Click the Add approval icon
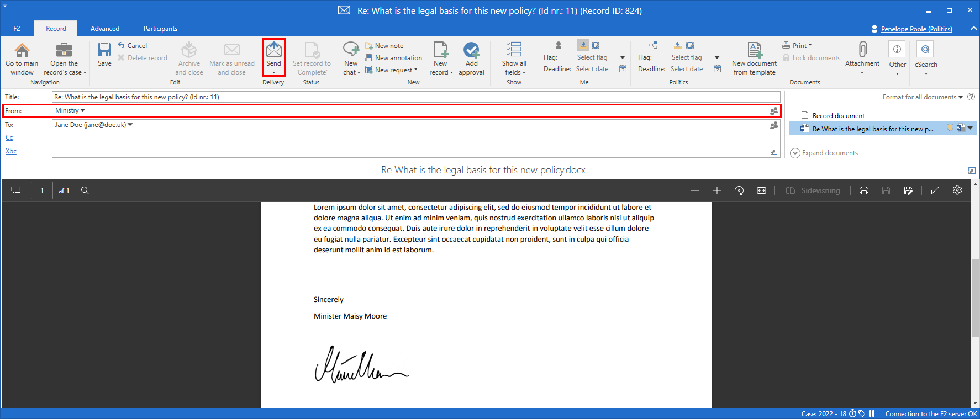 point(471,50)
